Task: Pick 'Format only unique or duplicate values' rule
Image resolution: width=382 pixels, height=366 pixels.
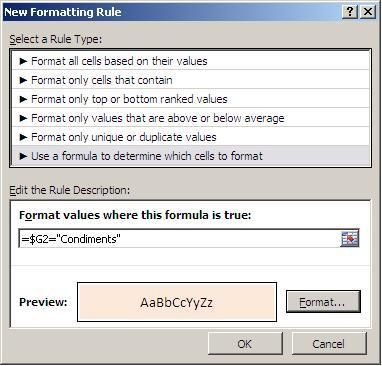Action: click(191, 137)
